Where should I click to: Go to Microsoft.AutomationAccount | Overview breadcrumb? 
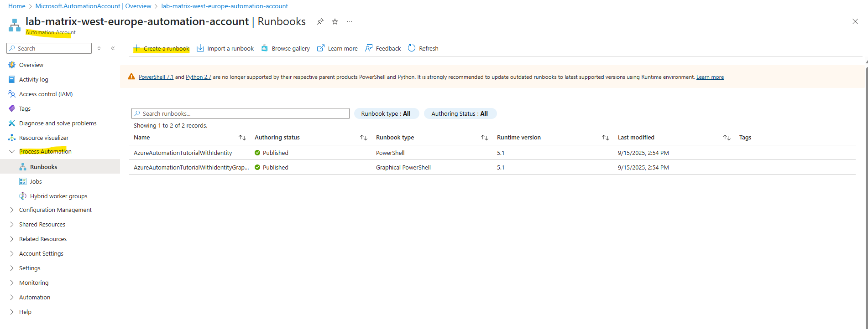click(94, 6)
